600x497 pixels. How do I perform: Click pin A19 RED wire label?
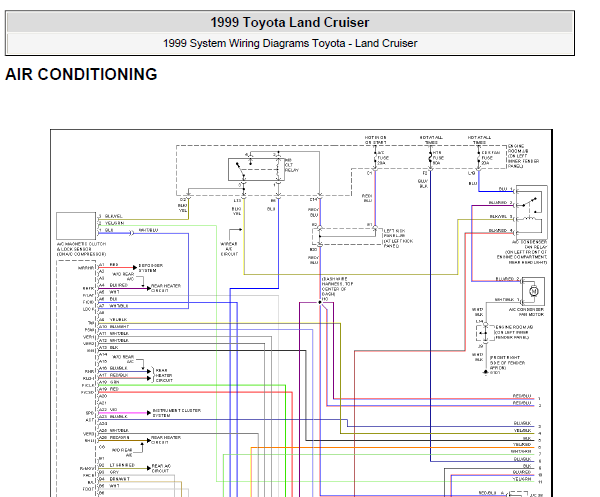tap(114, 389)
